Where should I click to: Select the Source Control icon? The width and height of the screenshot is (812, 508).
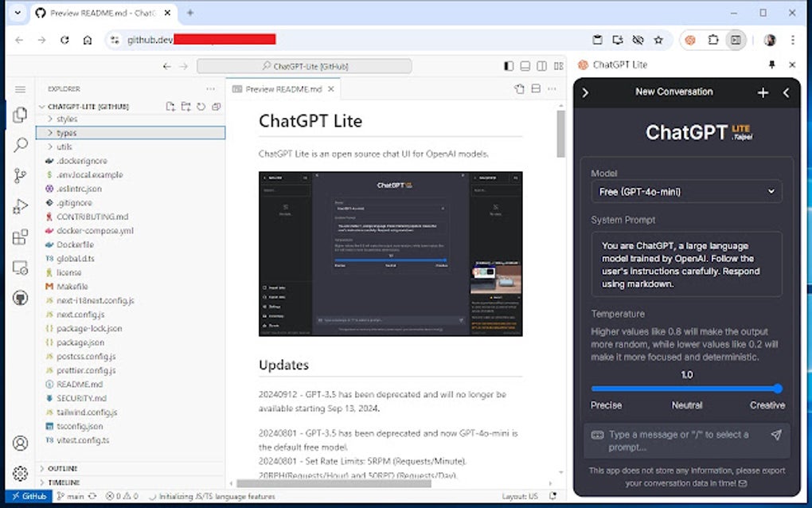20,175
